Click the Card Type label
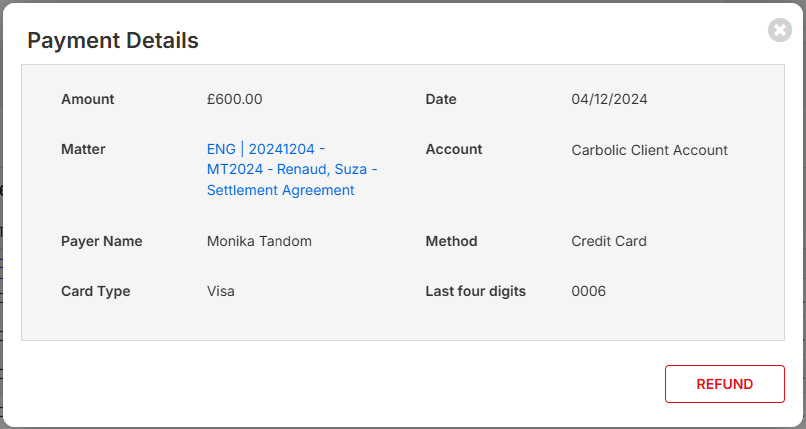This screenshot has width=806, height=429. coord(95,291)
